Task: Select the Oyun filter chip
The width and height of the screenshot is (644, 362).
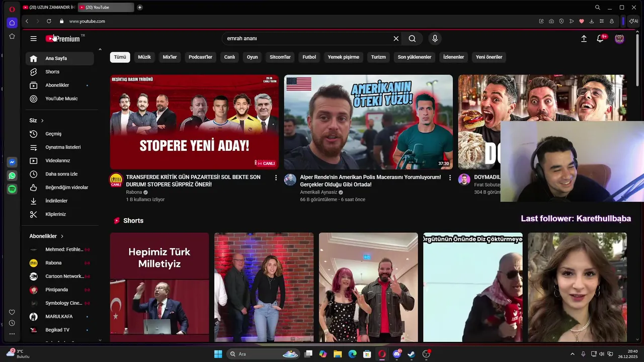Action: (252, 57)
